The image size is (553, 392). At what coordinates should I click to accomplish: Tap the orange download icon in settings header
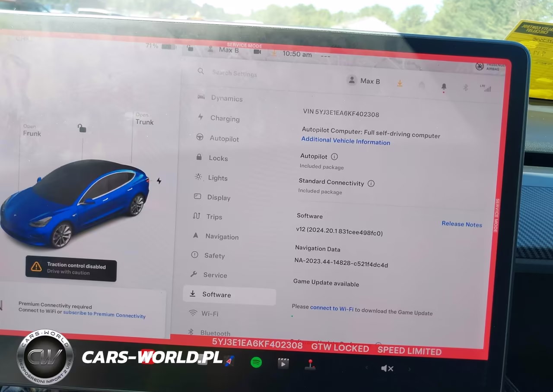[400, 83]
